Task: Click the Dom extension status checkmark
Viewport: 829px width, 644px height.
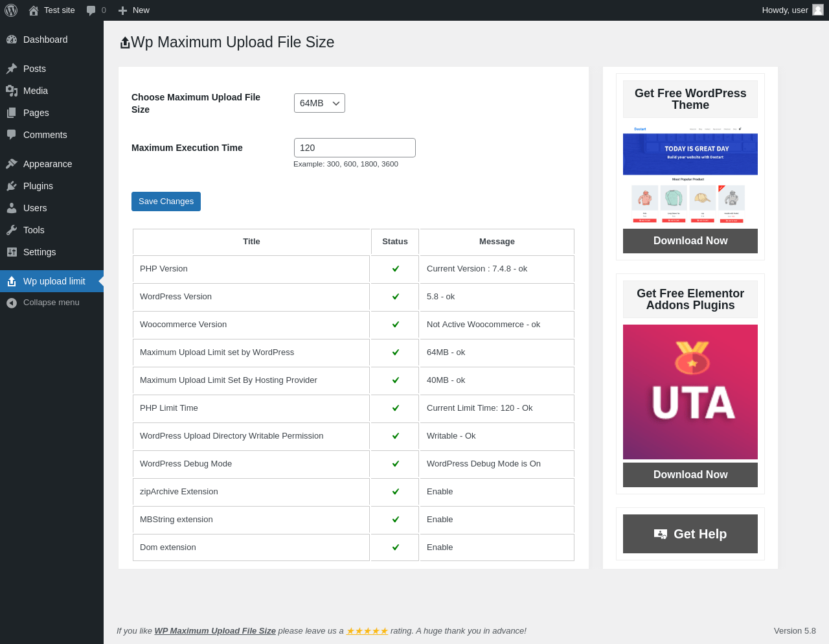Action: [x=396, y=547]
